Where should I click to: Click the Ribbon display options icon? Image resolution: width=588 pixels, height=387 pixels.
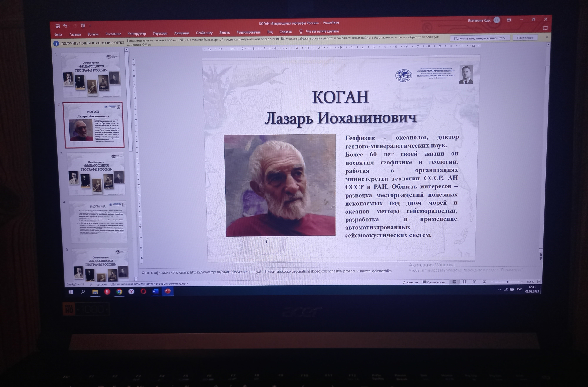[509, 20]
